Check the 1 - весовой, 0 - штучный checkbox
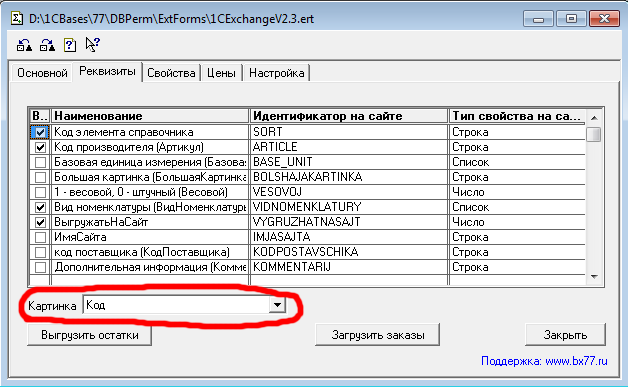628x387 pixels. point(40,192)
